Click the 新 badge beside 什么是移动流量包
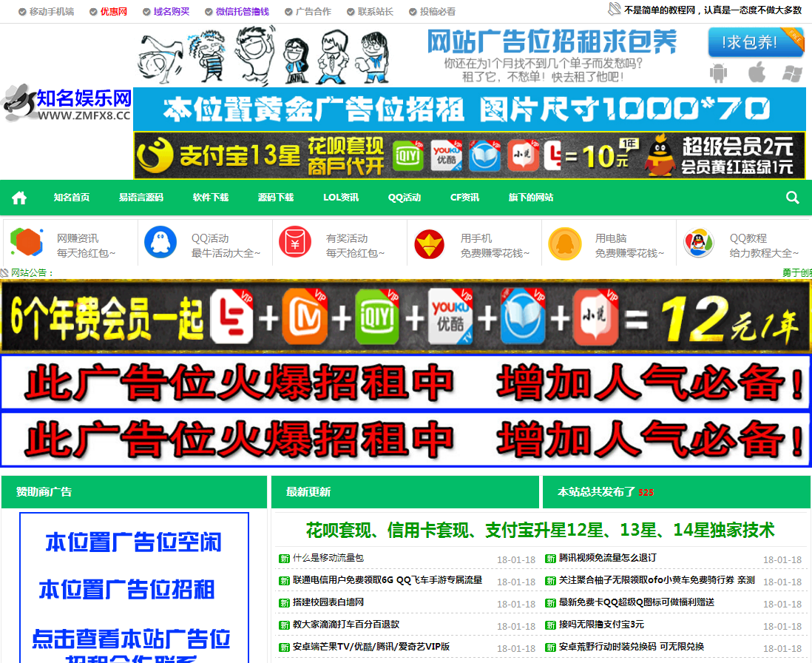This screenshot has height=663, width=812. pos(284,559)
